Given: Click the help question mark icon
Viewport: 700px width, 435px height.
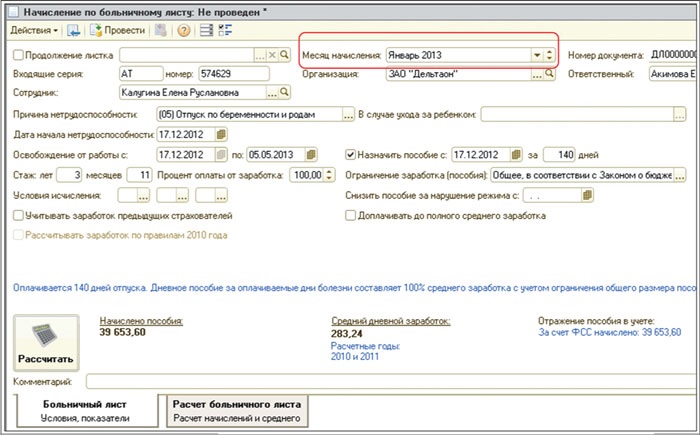Looking at the screenshot, I should tap(183, 31).
